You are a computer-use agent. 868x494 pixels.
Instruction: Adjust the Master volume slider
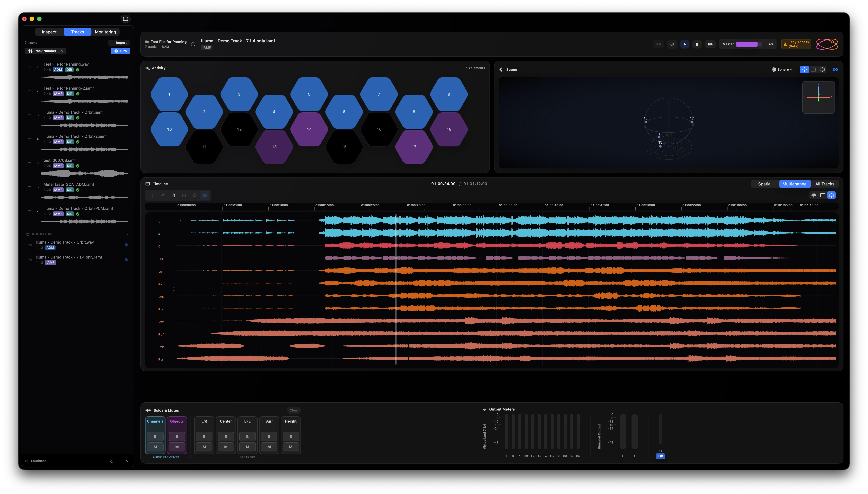pos(749,44)
